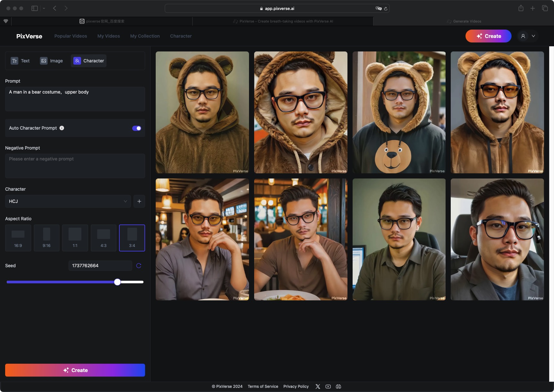The height and width of the screenshot is (392, 554).
Task: Click the seed refresh icon
Action: point(139,266)
